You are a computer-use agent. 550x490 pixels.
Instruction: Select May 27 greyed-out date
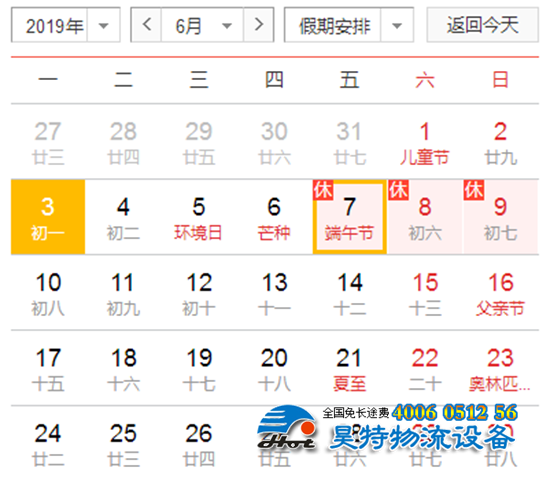(48, 142)
